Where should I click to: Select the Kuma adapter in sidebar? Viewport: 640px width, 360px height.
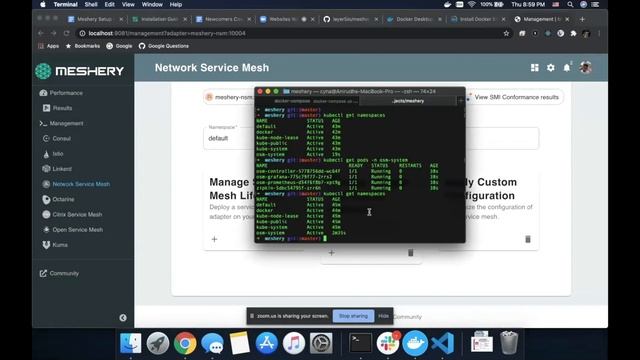click(55, 245)
